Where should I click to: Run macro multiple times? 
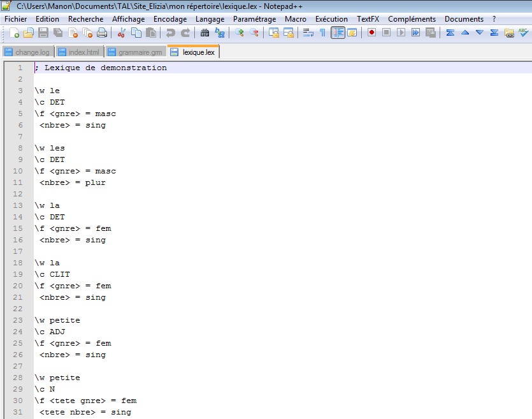pyautogui.click(x=415, y=33)
